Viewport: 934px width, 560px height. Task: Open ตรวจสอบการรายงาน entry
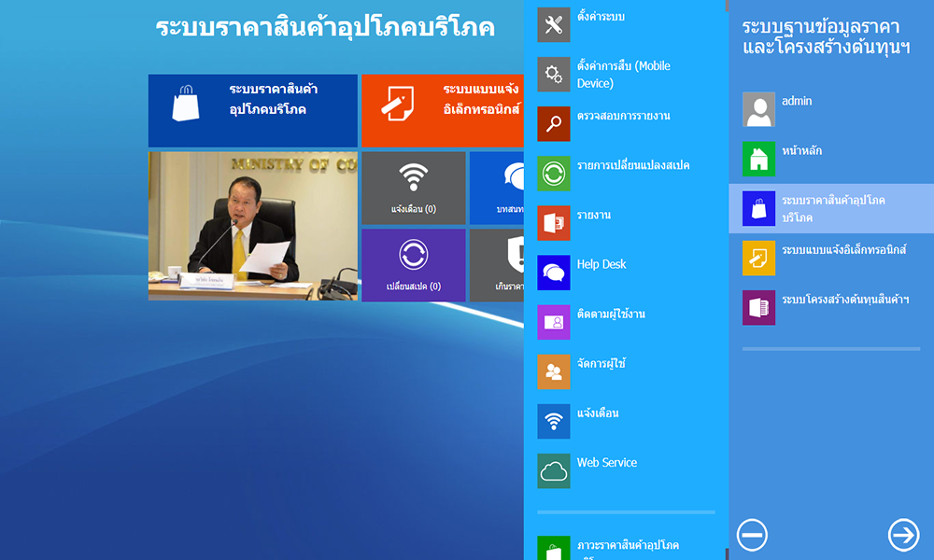tap(623, 116)
